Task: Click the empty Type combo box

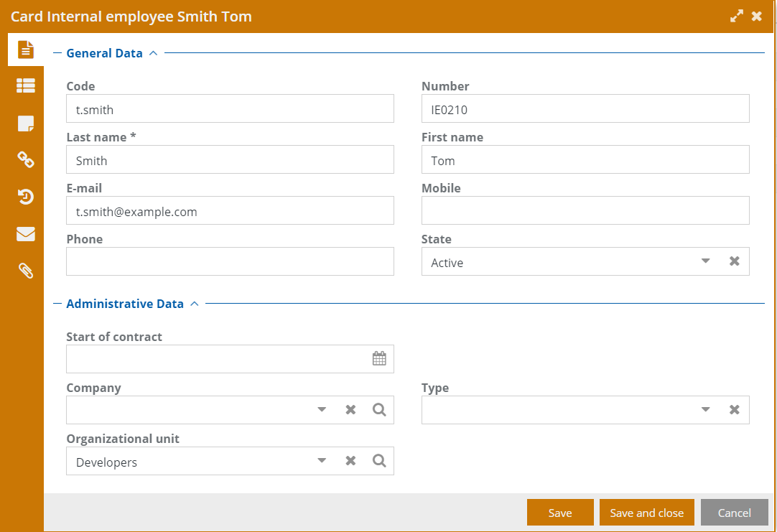Action: click(x=585, y=410)
